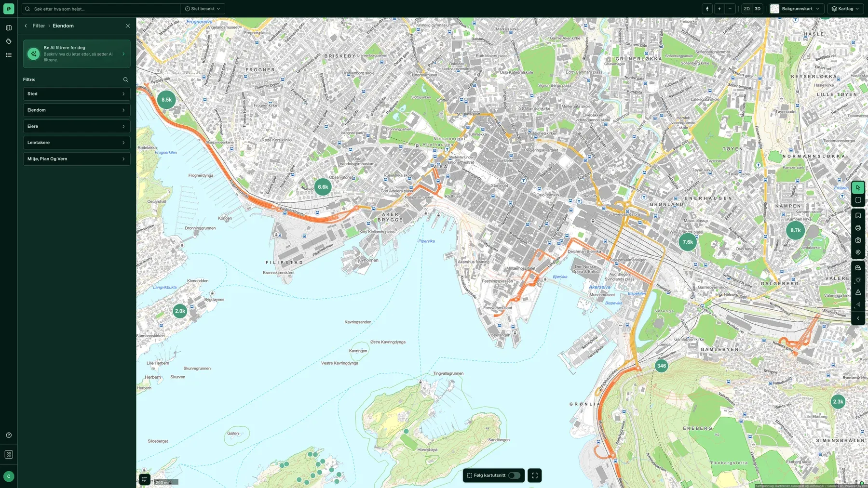Select the pointer cursor tool
The image size is (868, 488).
(x=858, y=188)
